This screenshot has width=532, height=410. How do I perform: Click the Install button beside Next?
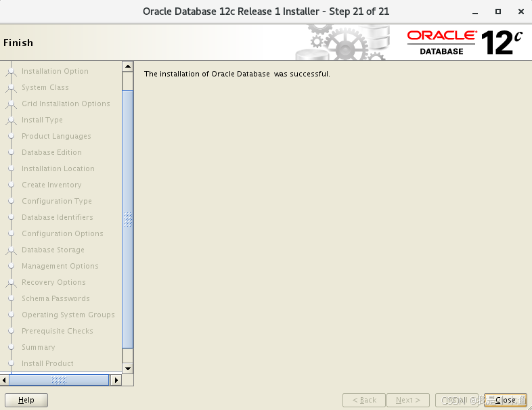(457, 400)
